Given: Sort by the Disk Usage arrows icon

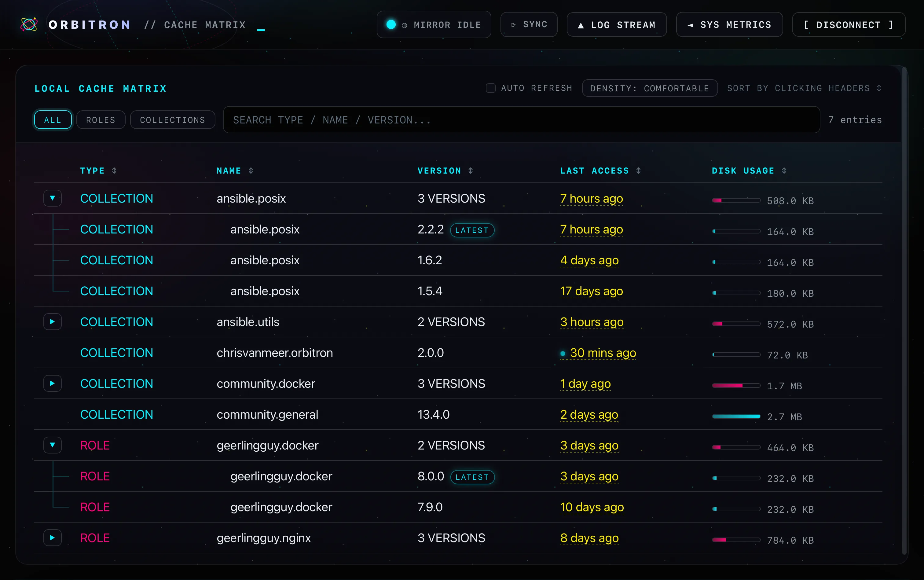Looking at the screenshot, I should [784, 171].
